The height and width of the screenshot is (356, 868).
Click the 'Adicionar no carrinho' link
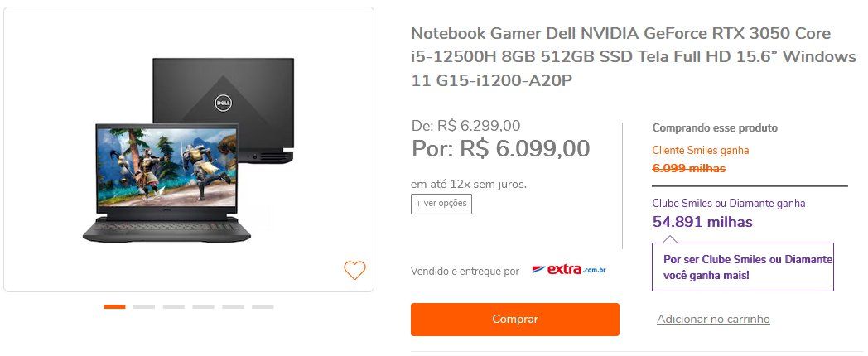[713, 320]
